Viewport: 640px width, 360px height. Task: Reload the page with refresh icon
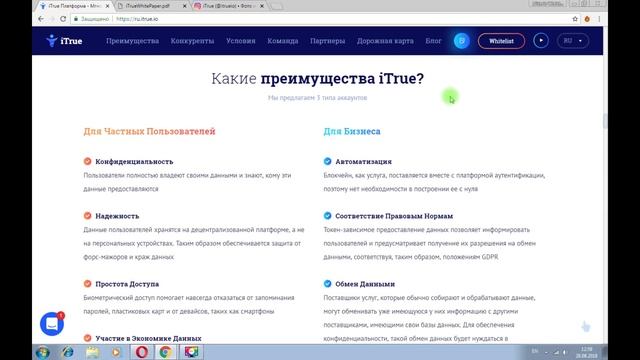[63, 19]
